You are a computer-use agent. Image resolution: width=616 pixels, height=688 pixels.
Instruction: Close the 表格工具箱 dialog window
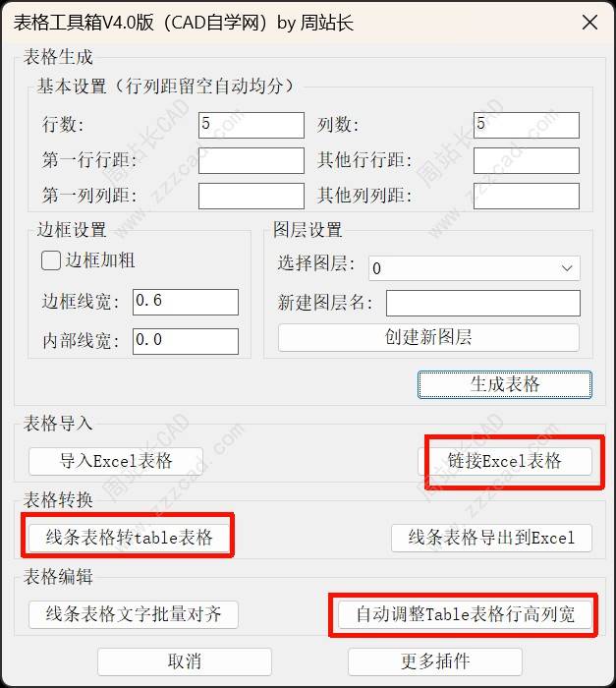589,22
